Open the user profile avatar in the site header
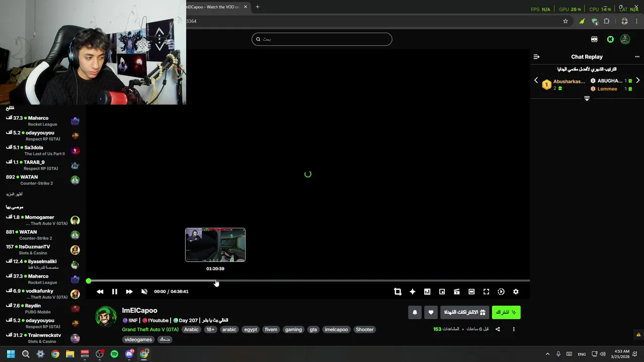644x362 pixels. pos(625,39)
